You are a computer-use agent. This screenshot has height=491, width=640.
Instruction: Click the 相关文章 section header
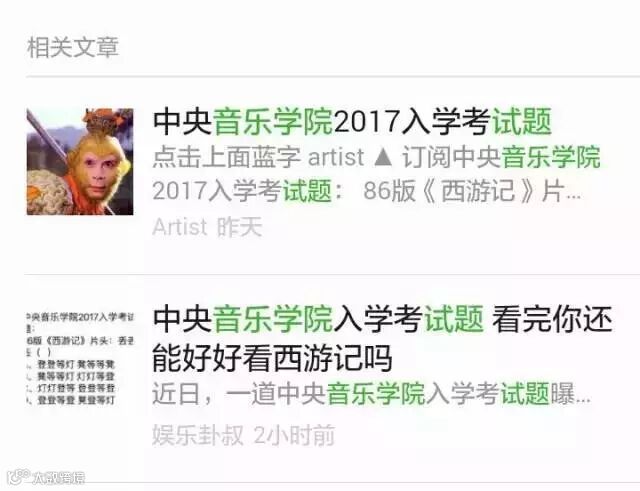[x=73, y=47]
